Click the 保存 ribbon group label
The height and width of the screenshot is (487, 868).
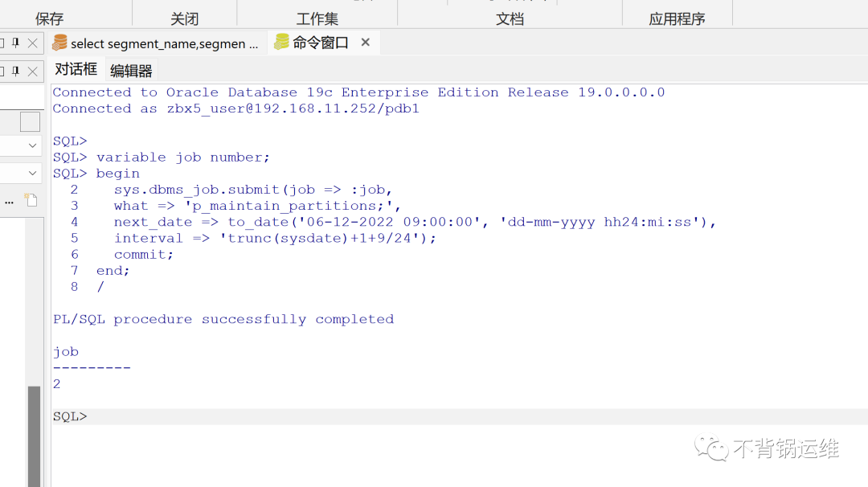coord(49,18)
